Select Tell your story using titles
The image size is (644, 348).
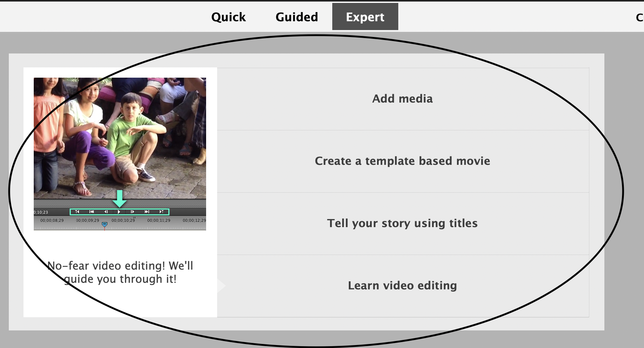pyautogui.click(x=402, y=223)
